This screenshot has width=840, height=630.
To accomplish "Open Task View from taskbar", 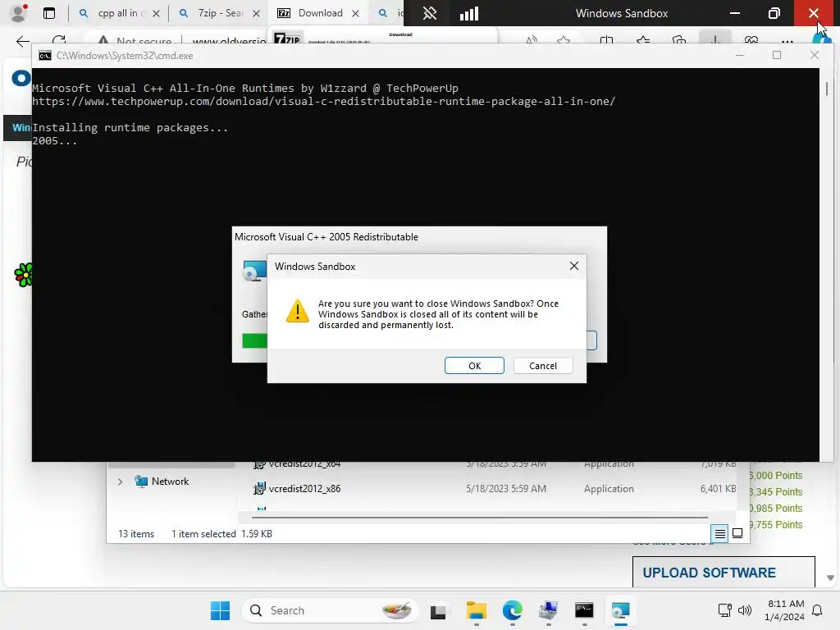I will pyautogui.click(x=438, y=611).
